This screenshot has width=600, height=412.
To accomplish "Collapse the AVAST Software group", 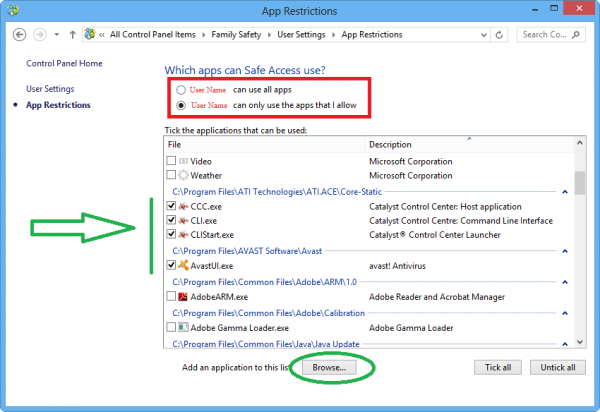I will [564, 251].
